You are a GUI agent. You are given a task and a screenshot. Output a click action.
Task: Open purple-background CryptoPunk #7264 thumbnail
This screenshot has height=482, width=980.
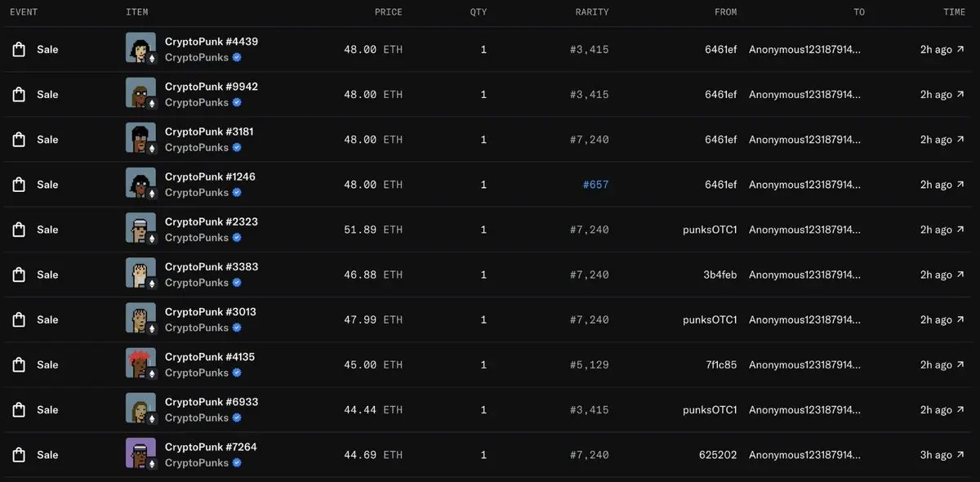[141, 453]
